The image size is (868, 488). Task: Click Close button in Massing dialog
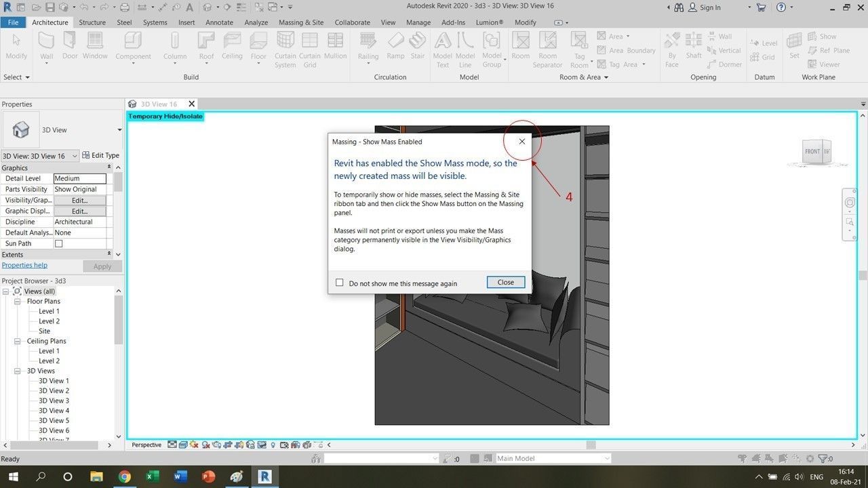[506, 283]
